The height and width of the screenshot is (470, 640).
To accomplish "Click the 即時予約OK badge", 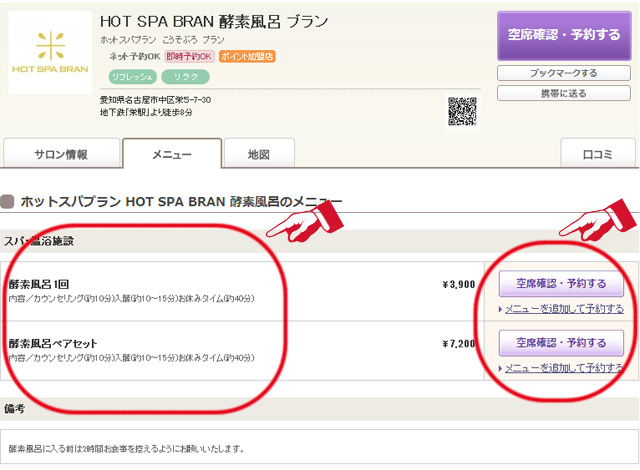I will pyautogui.click(x=189, y=56).
